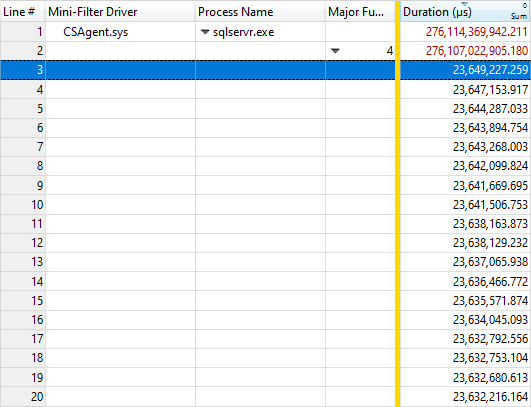Screen dimensions: 531x407
Task: Click the Sum aggregation label in the Duration header
Action: click(519, 16)
